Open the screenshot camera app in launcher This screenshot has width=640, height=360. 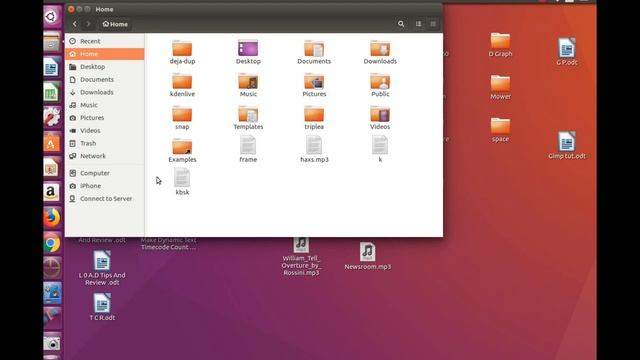click(x=51, y=343)
